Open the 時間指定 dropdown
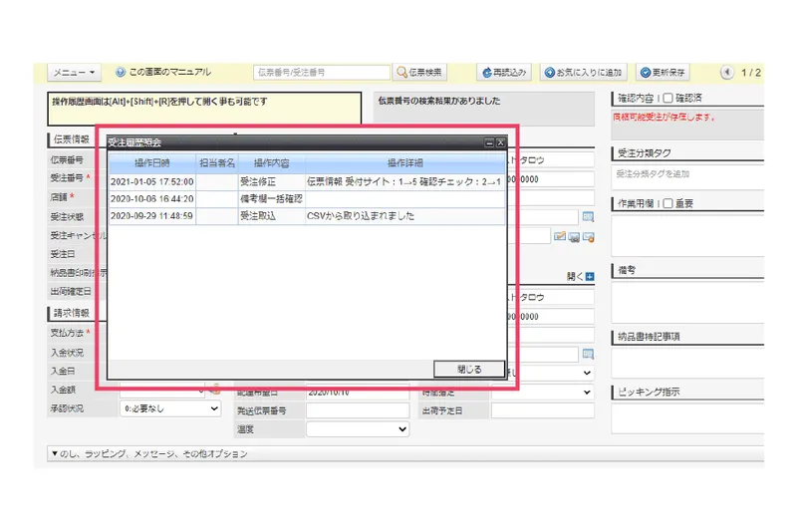 point(543,393)
